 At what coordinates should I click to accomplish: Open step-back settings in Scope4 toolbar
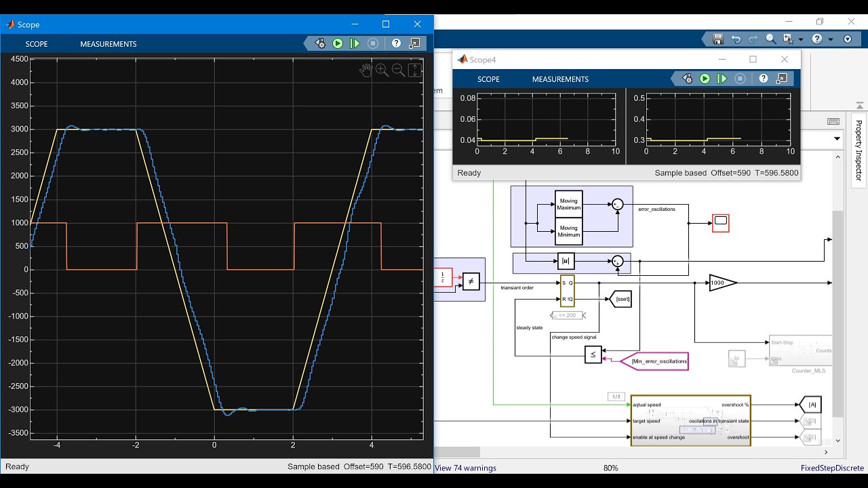pyautogui.click(x=687, y=79)
